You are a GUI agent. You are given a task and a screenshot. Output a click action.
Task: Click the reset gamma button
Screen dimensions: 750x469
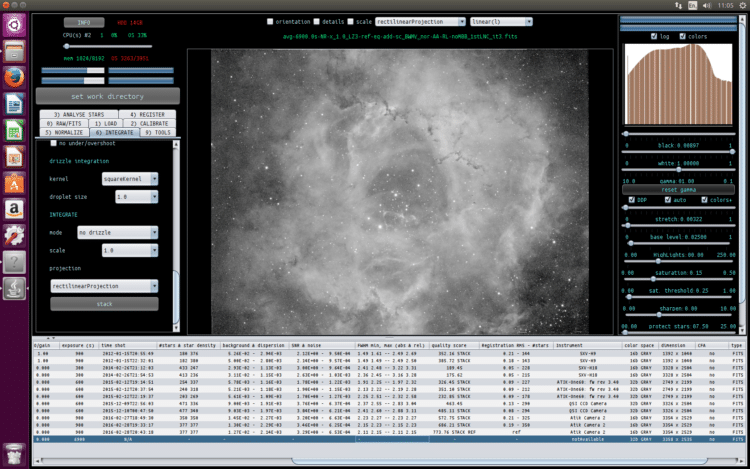point(678,190)
